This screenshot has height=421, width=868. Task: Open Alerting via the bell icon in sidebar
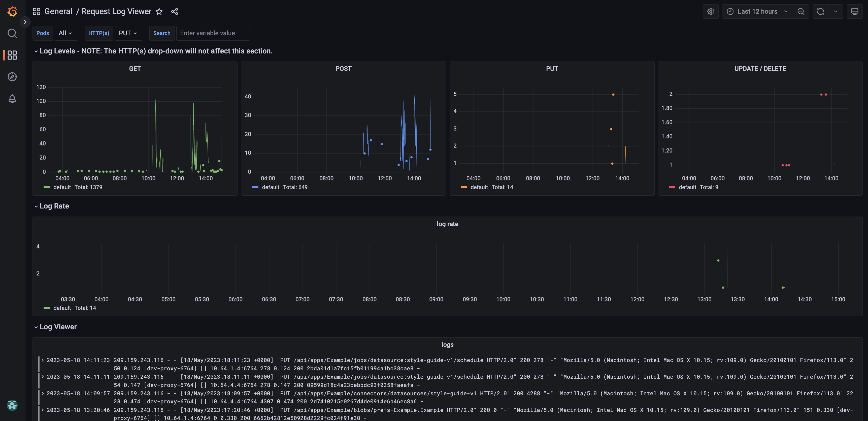pos(12,99)
